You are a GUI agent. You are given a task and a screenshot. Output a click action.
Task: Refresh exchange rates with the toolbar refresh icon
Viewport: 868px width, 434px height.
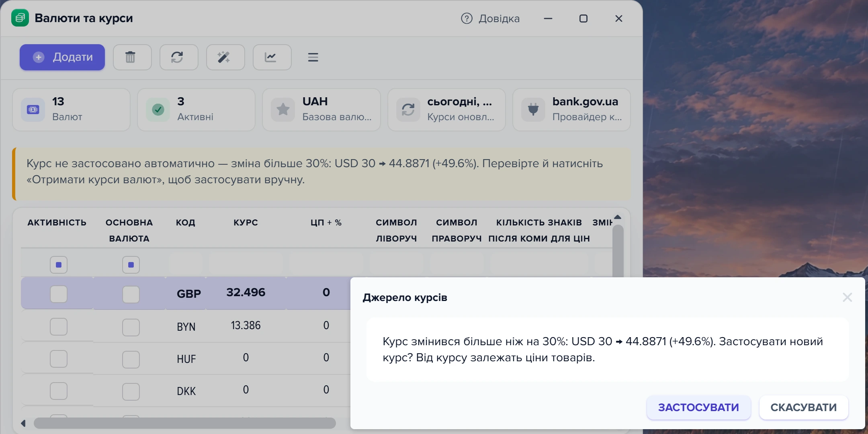click(179, 57)
